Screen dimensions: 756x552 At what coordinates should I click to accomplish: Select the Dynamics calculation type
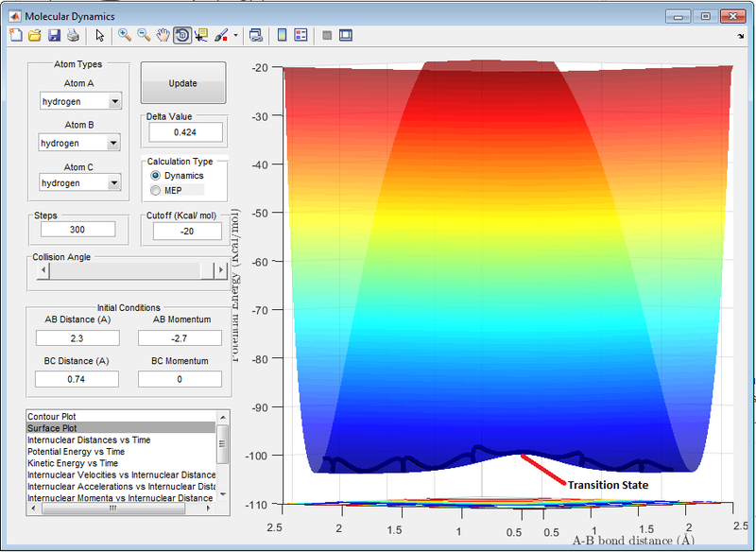click(157, 176)
